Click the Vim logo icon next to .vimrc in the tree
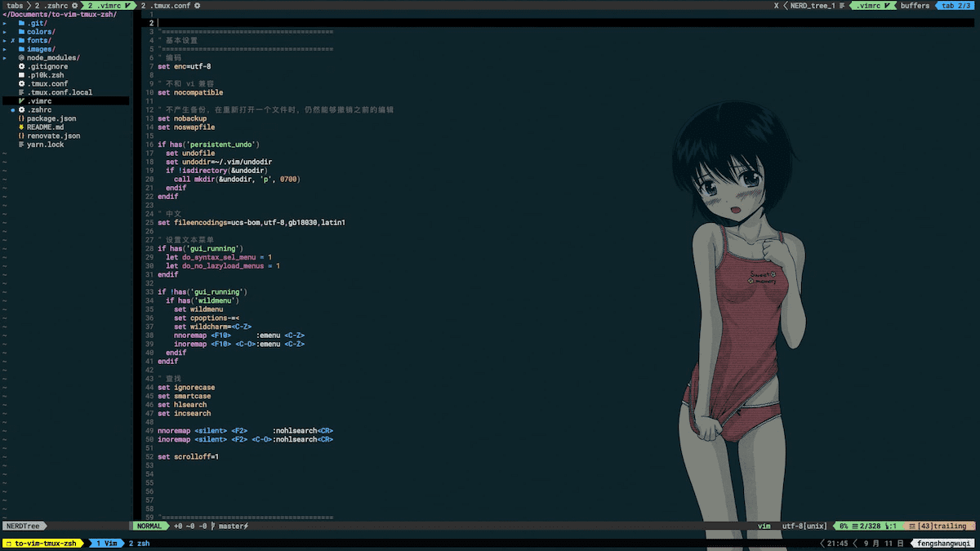Screen dimensions: 980x551 (x=21, y=101)
